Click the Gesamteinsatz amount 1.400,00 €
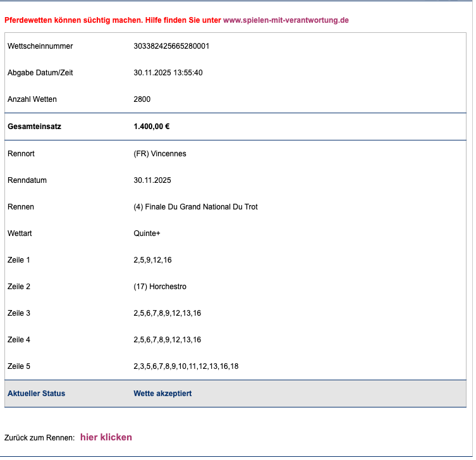 pyautogui.click(x=152, y=127)
